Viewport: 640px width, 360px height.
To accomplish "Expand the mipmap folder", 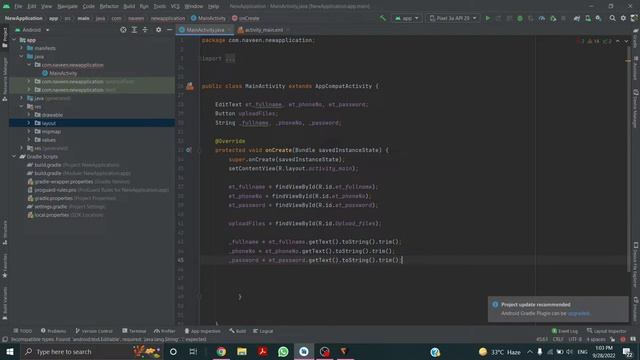I will 29,131.
